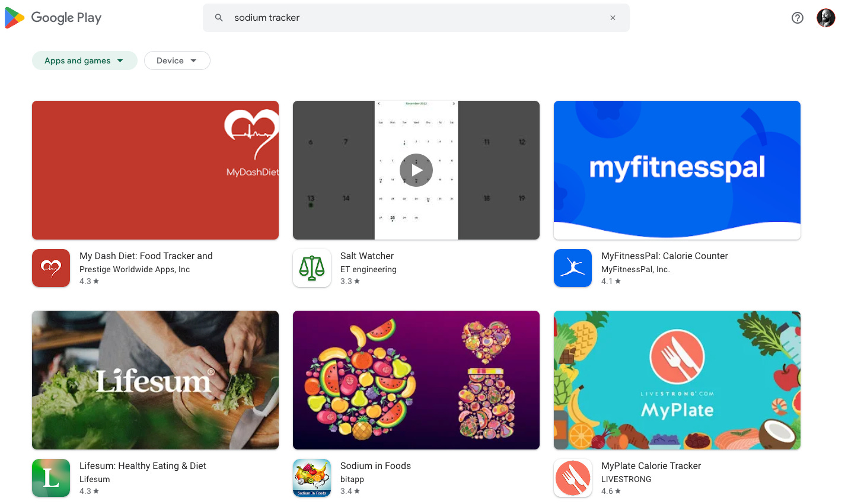845x504 pixels.
Task: Open the Salt Watcher title link
Action: 367,256
